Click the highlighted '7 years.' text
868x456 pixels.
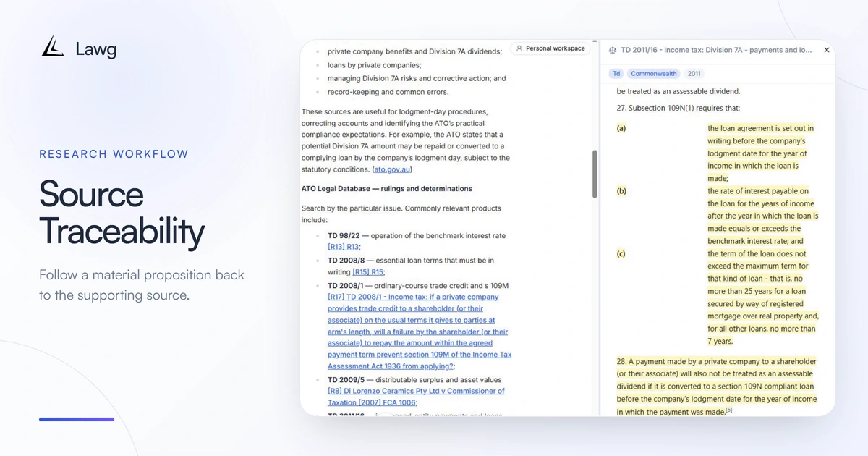(x=720, y=341)
